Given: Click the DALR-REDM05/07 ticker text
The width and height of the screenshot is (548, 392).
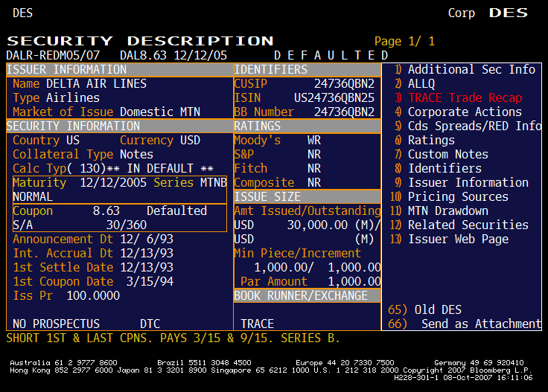Looking at the screenshot, I should tap(53, 56).
